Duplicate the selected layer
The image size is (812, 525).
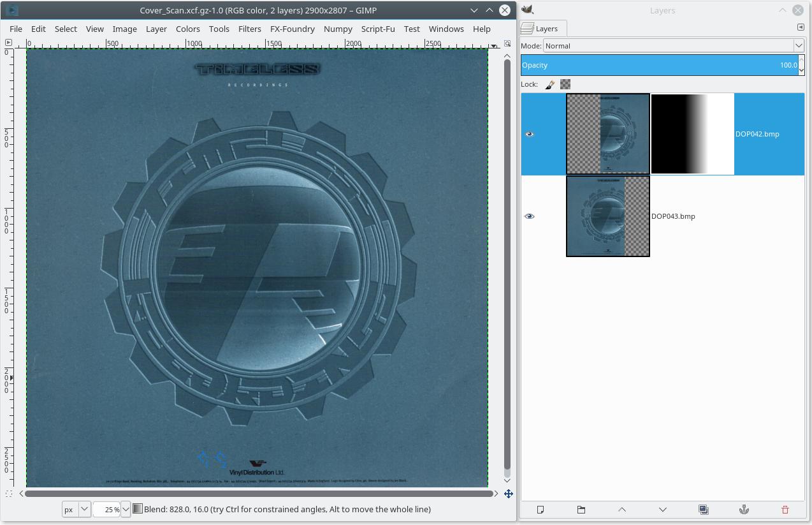coord(704,510)
